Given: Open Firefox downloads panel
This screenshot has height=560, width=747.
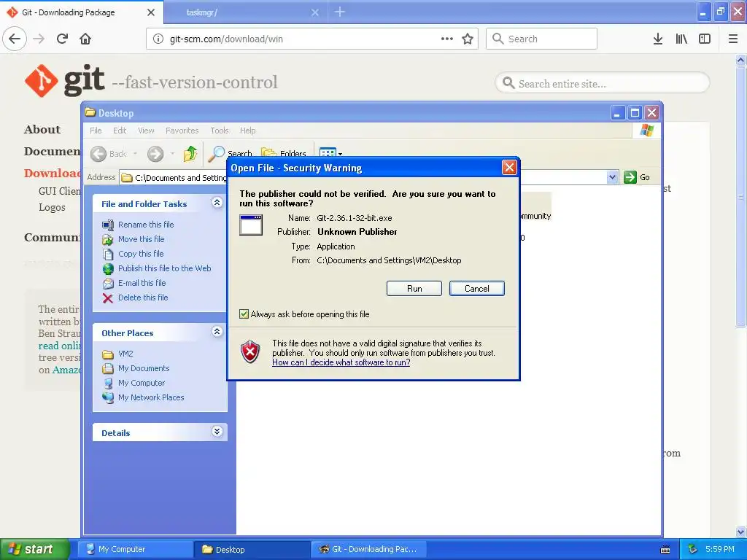Looking at the screenshot, I should pos(658,39).
